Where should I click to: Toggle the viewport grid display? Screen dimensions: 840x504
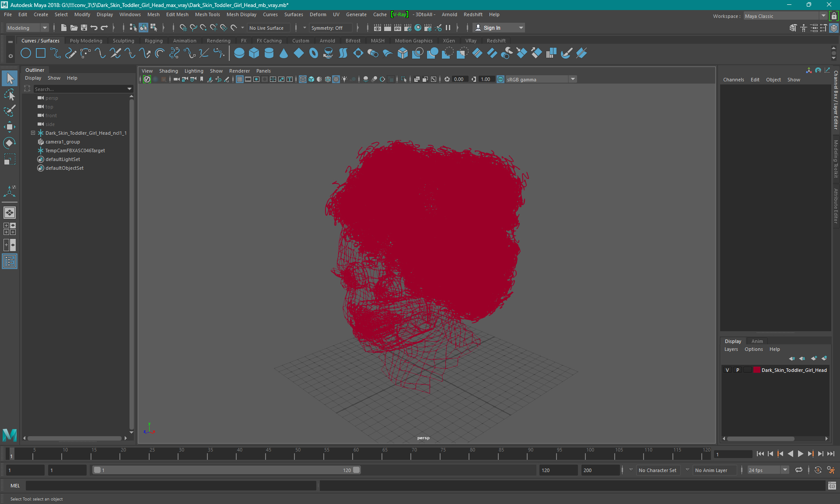coord(240,79)
